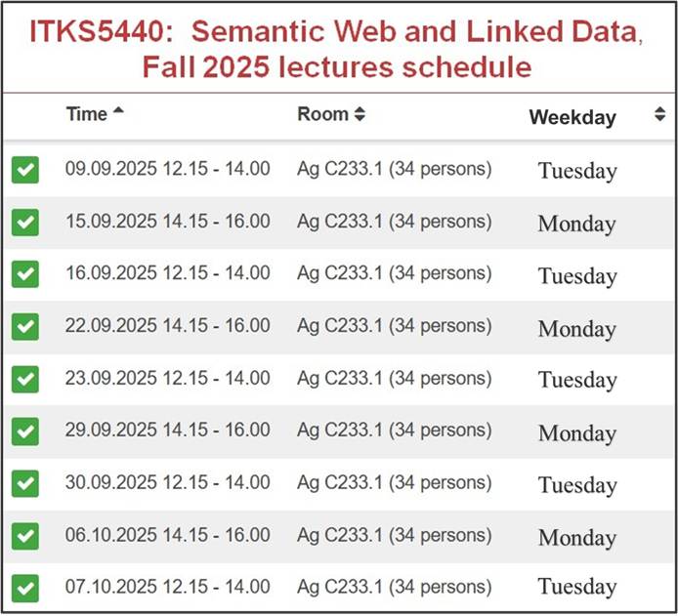
Task: Click Tuesday in the 07.10.2025 row
Action: coord(577,587)
